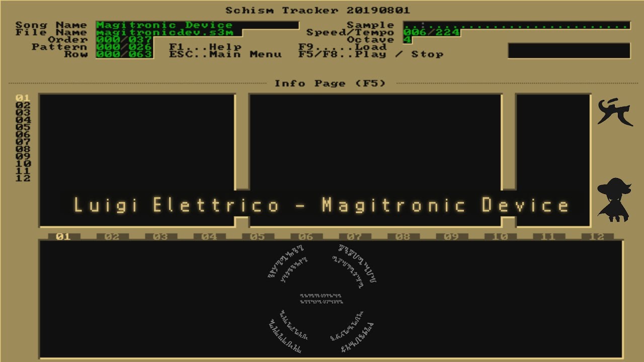Click the 'F9.....Load' shortcut text
644x362 pixels.
[x=342, y=47]
